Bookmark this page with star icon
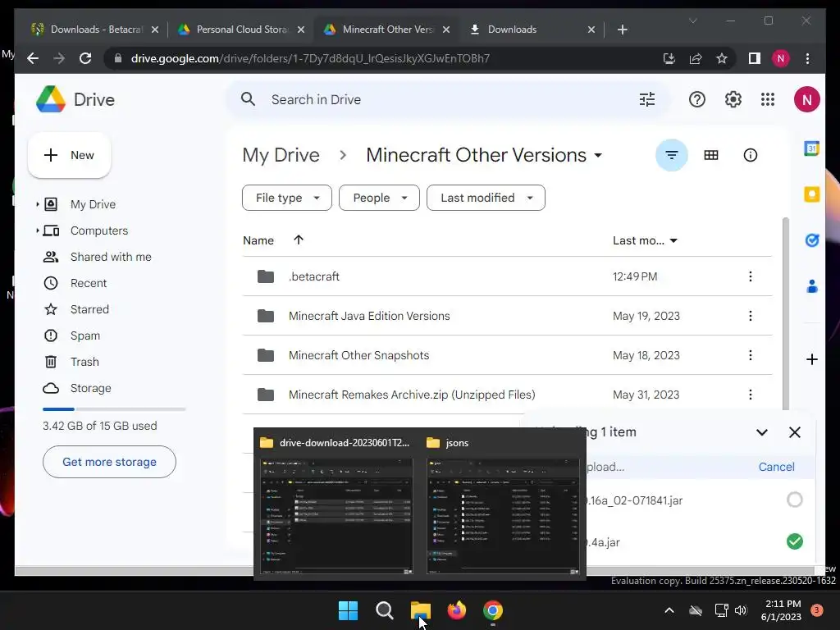Screen dimensions: 840x630 pos(722,58)
